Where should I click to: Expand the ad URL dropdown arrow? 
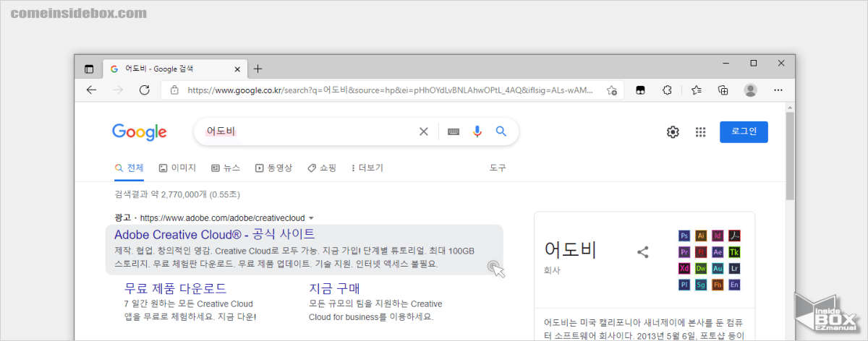tap(311, 217)
